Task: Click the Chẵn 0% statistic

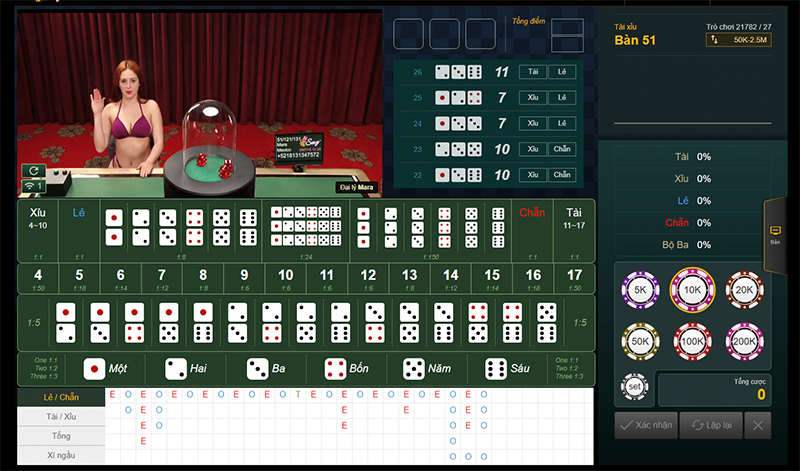Action: coord(693,222)
